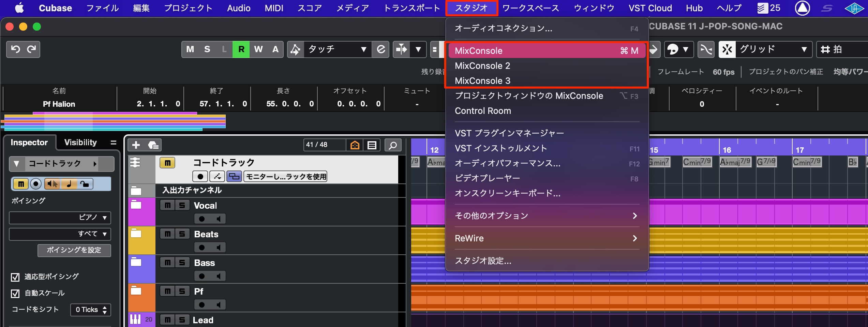Click the Pf folder track icon

[x=136, y=291]
